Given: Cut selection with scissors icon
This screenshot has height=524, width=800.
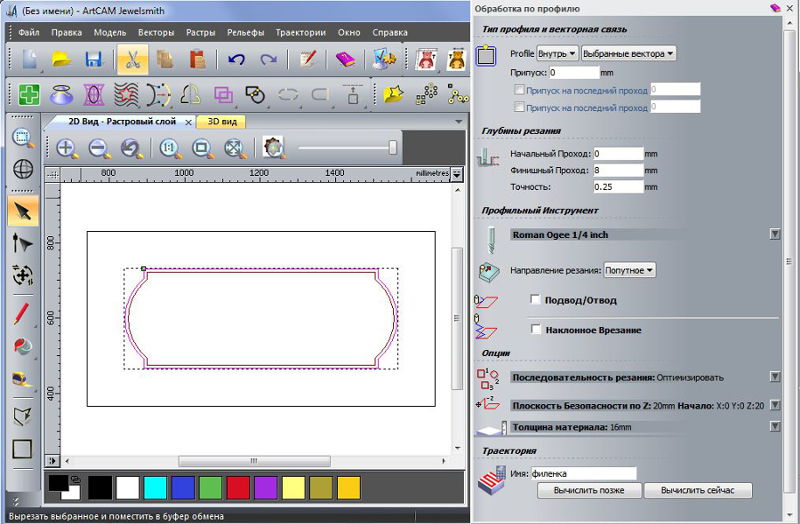Looking at the screenshot, I should pyautogui.click(x=133, y=60).
